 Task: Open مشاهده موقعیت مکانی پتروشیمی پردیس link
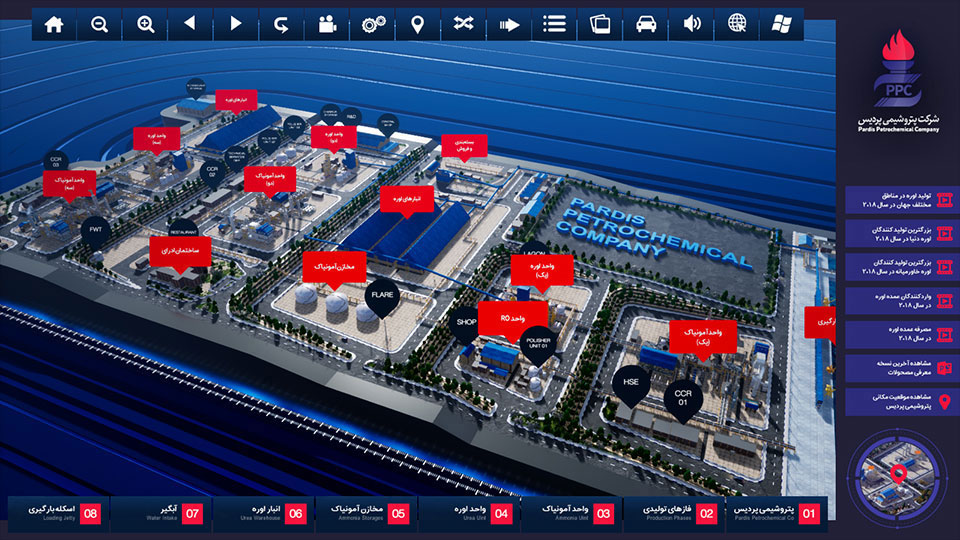click(900, 402)
